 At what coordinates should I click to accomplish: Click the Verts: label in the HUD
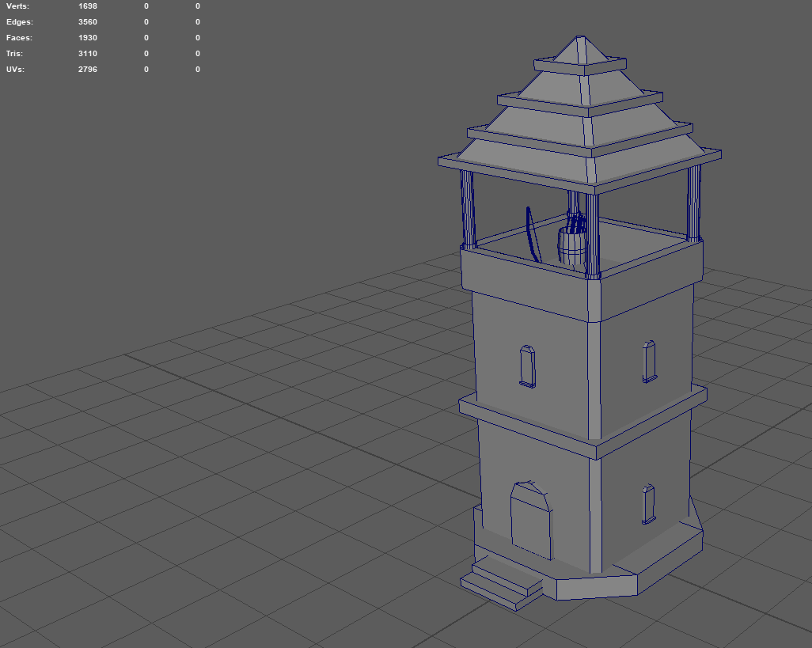coord(17,6)
